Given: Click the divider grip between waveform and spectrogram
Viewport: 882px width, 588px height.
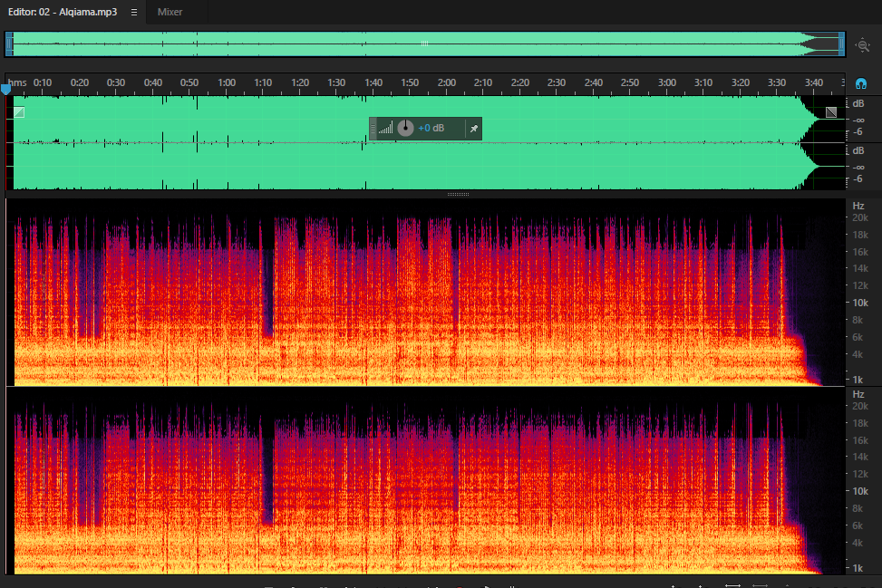Looking at the screenshot, I should (x=458, y=195).
